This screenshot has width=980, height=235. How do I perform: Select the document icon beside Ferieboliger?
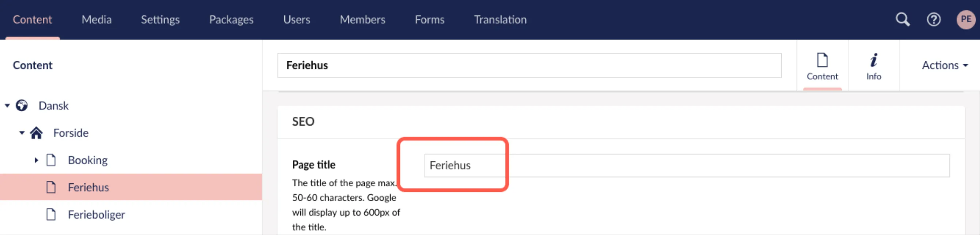pyautogui.click(x=51, y=215)
